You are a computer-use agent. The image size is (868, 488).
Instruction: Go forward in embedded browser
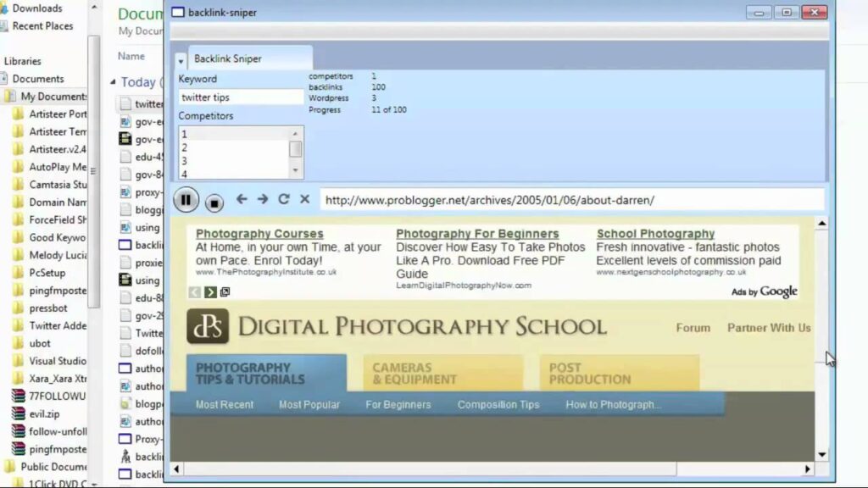[263, 199]
